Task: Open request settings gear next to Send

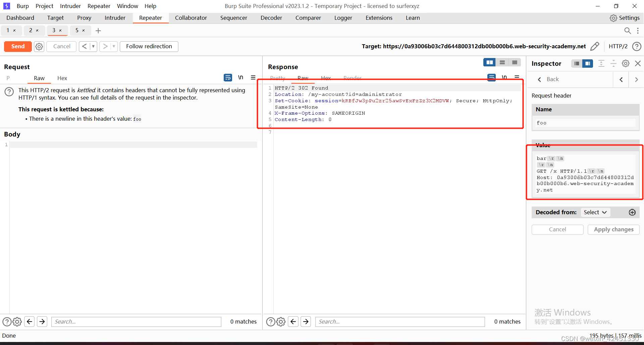Action: point(39,47)
